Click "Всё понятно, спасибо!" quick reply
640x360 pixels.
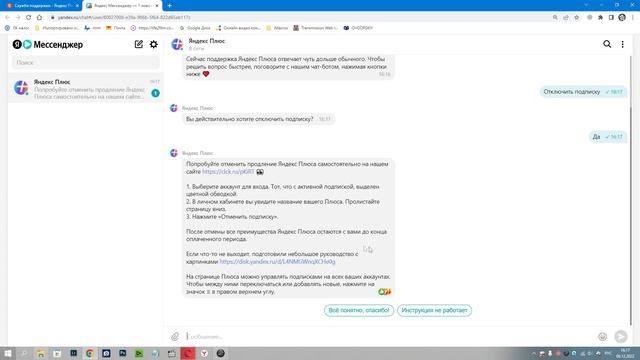359,310
